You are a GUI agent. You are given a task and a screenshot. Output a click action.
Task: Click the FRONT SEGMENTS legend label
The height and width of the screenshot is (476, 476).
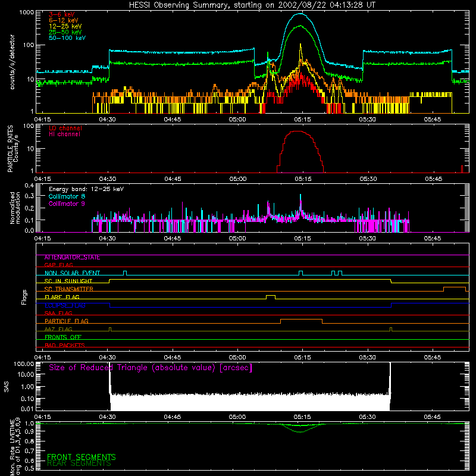tap(82, 457)
